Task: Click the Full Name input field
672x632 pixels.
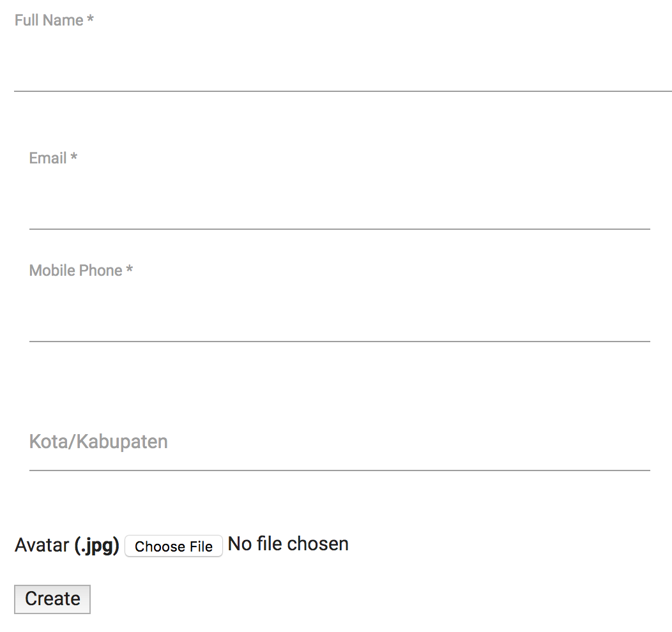Action: [342, 70]
